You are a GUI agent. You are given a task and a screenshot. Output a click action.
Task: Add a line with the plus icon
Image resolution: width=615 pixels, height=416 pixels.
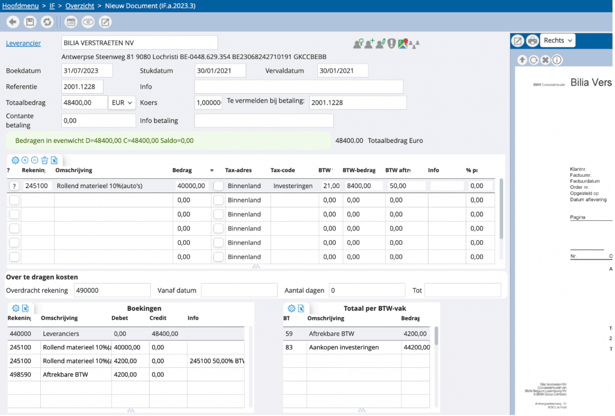coord(24,160)
